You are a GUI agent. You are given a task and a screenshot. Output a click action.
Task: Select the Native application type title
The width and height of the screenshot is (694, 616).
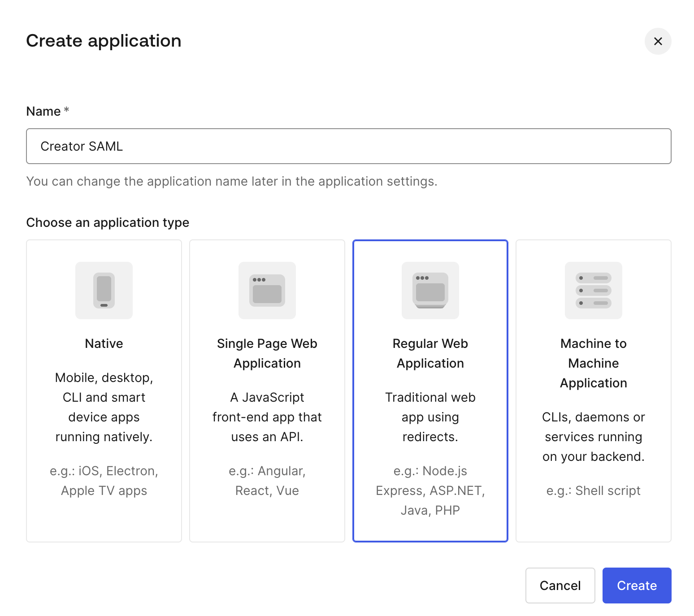pos(104,343)
